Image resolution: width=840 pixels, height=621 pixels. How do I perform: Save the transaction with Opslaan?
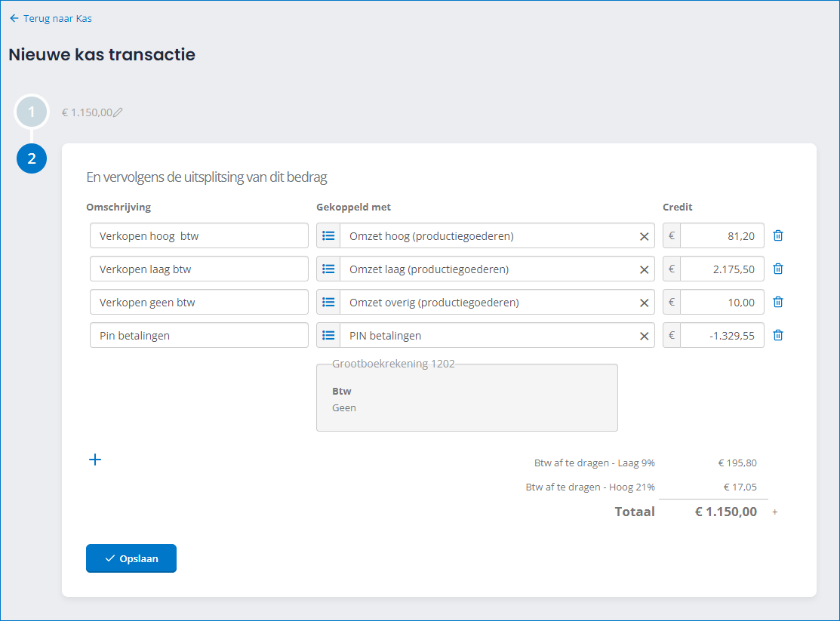(131, 558)
